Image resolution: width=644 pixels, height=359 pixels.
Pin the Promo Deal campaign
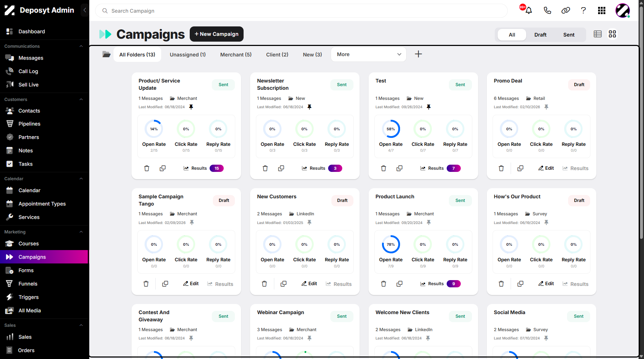click(546, 107)
